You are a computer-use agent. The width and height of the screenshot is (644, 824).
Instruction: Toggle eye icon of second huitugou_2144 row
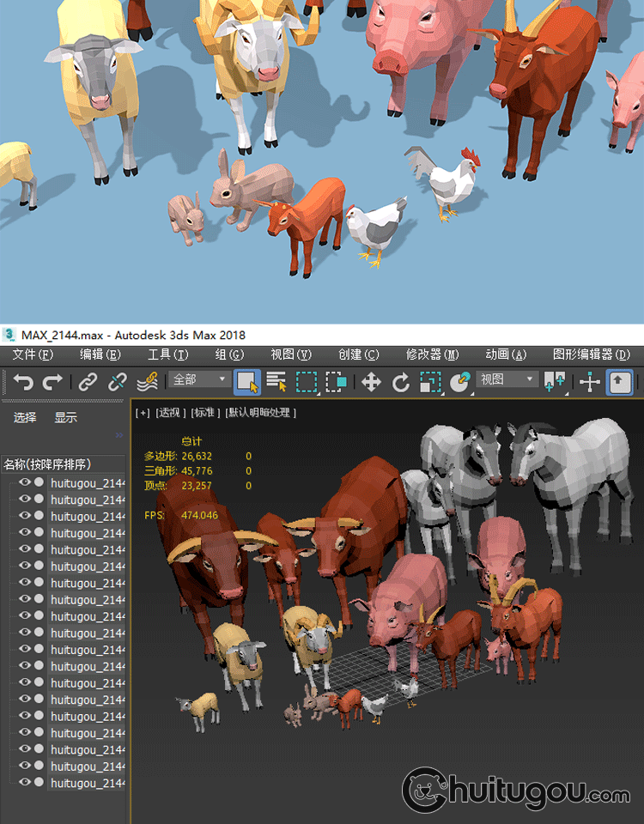[25, 500]
